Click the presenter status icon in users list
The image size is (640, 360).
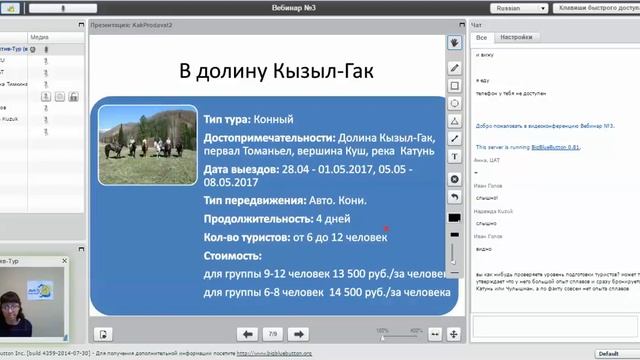tap(33, 49)
